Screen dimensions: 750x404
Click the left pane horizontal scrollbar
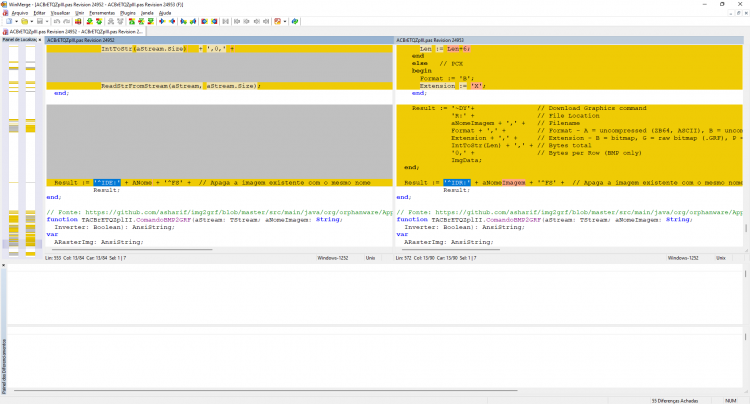click(x=130, y=250)
